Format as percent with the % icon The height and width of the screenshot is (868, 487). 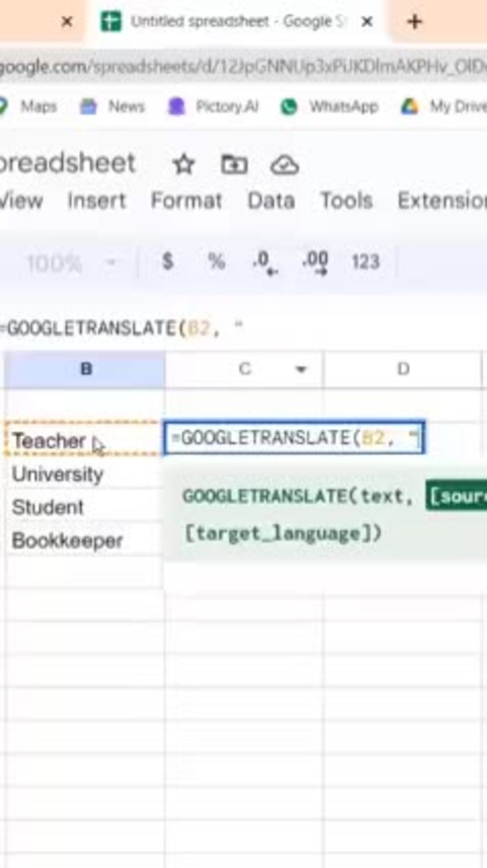click(217, 262)
